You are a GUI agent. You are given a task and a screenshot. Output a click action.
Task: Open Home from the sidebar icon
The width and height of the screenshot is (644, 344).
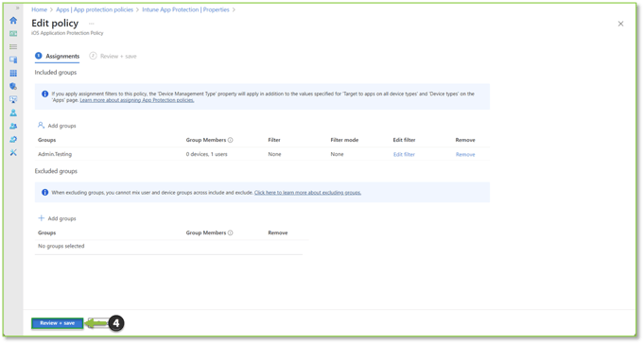pyautogui.click(x=13, y=20)
